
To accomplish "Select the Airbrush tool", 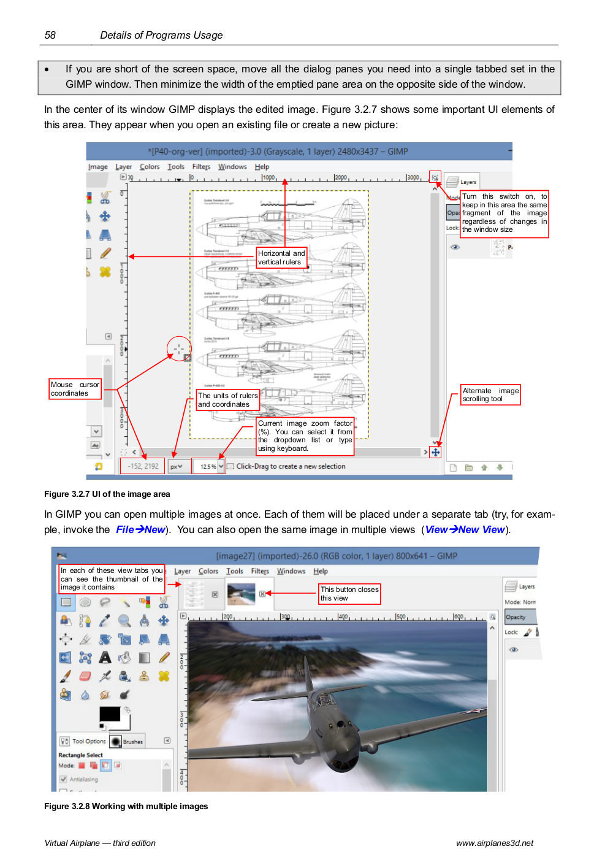I will [x=105, y=676].
